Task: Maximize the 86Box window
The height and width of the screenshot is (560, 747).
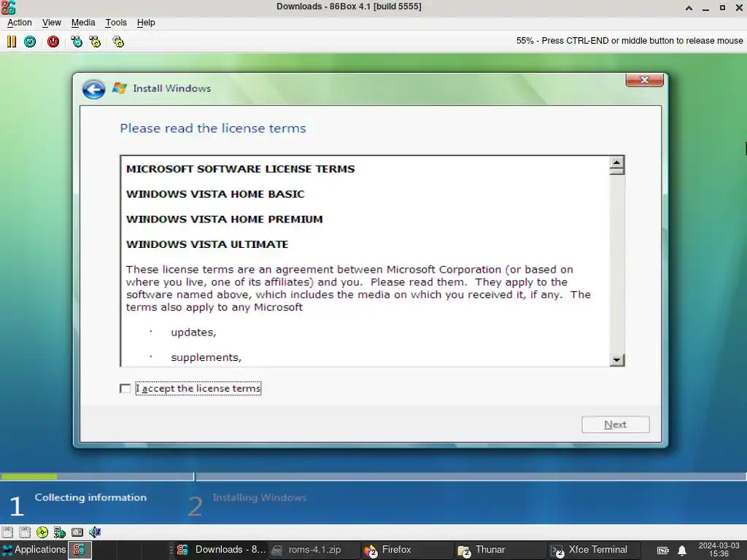Action: pyautogui.click(x=722, y=7)
